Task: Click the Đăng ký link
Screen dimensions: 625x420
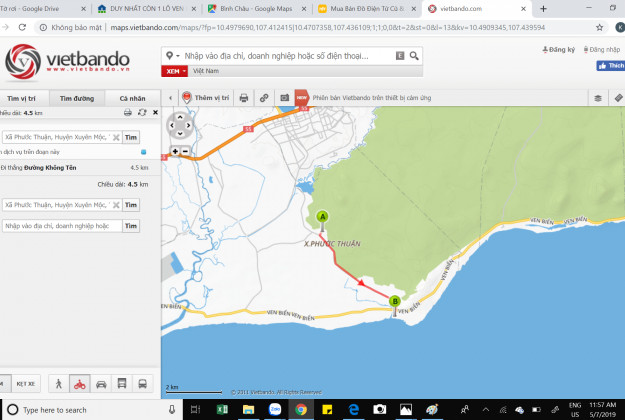Action: 563,49
